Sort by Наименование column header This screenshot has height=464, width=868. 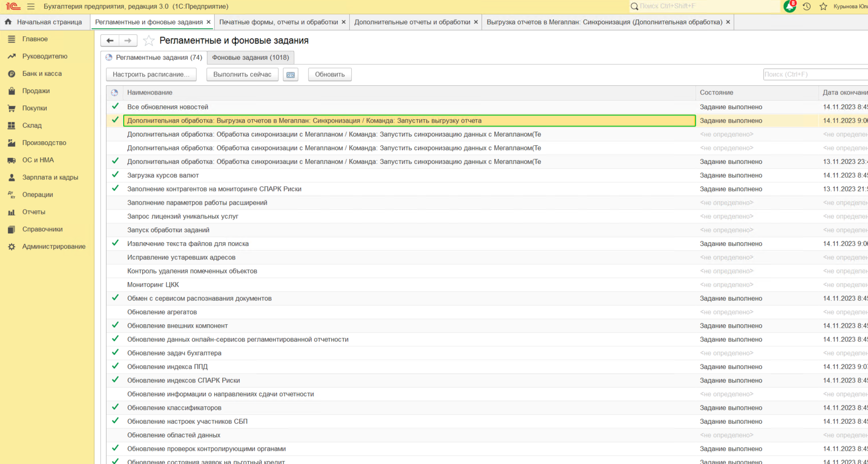(x=150, y=92)
